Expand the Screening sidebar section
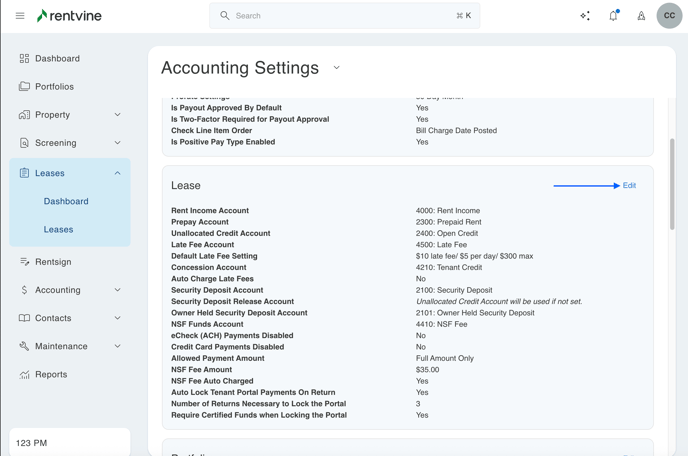Image resolution: width=688 pixels, height=456 pixels. [69, 143]
